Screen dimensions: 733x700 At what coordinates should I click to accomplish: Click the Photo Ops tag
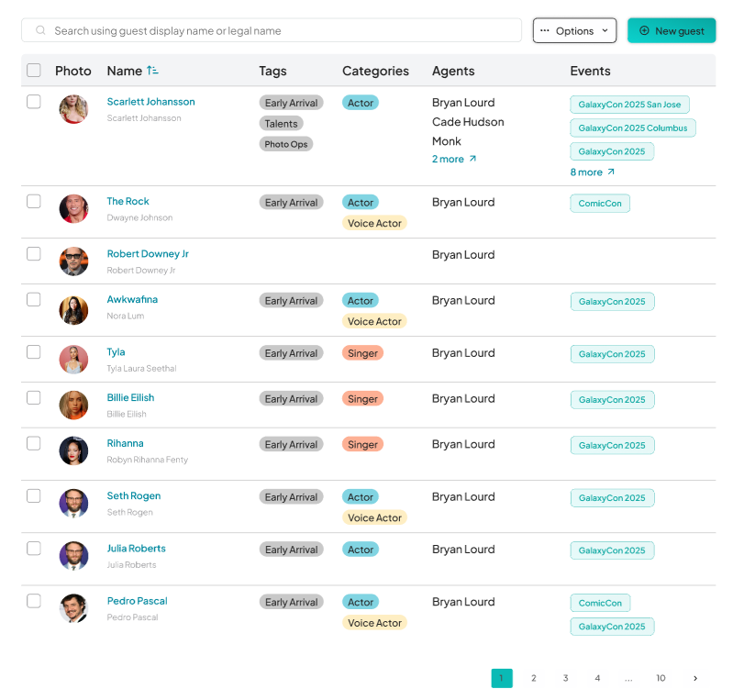coord(285,144)
